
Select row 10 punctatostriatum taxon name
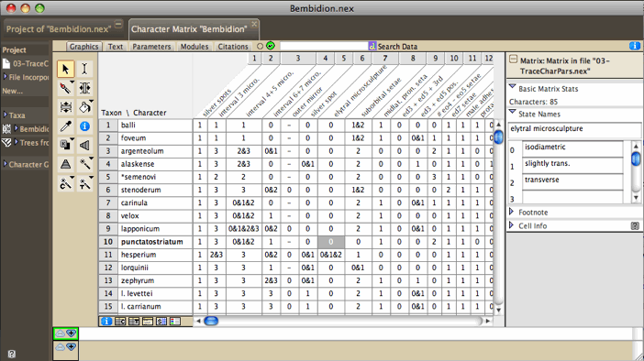(x=151, y=242)
